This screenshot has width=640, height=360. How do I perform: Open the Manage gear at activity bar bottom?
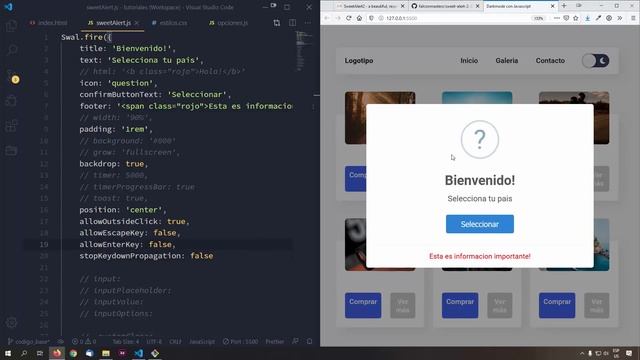pyautogui.click(x=11, y=322)
